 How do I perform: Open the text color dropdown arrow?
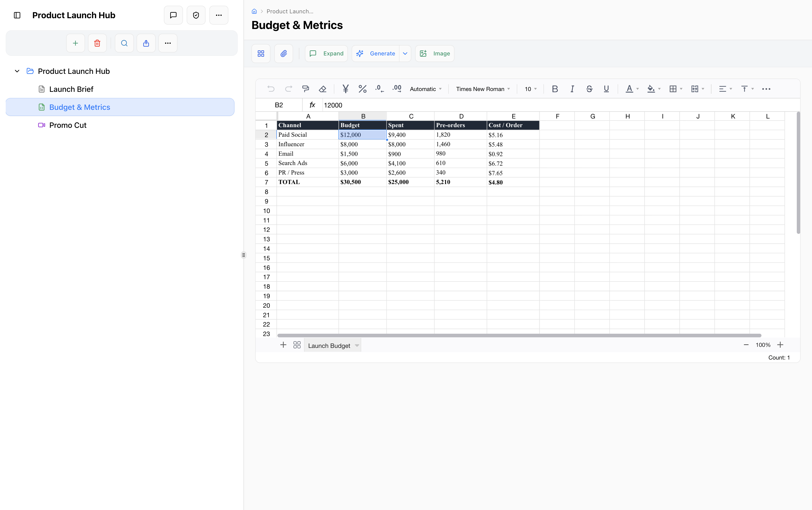coord(637,89)
